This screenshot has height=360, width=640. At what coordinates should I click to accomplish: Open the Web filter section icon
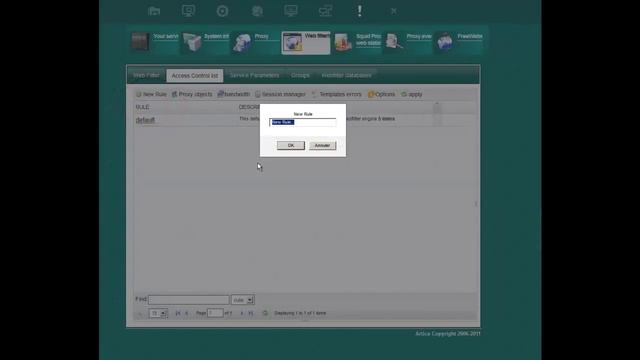coord(293,42)
